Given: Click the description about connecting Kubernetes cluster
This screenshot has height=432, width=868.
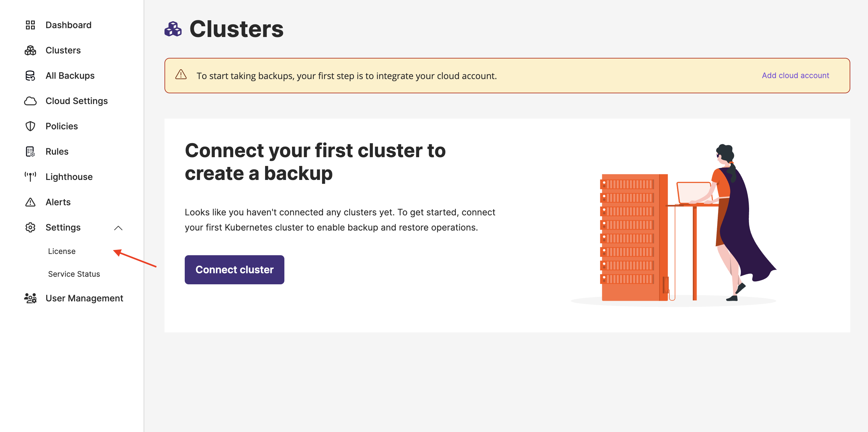Looking at the screenshot, I should 340,220.
